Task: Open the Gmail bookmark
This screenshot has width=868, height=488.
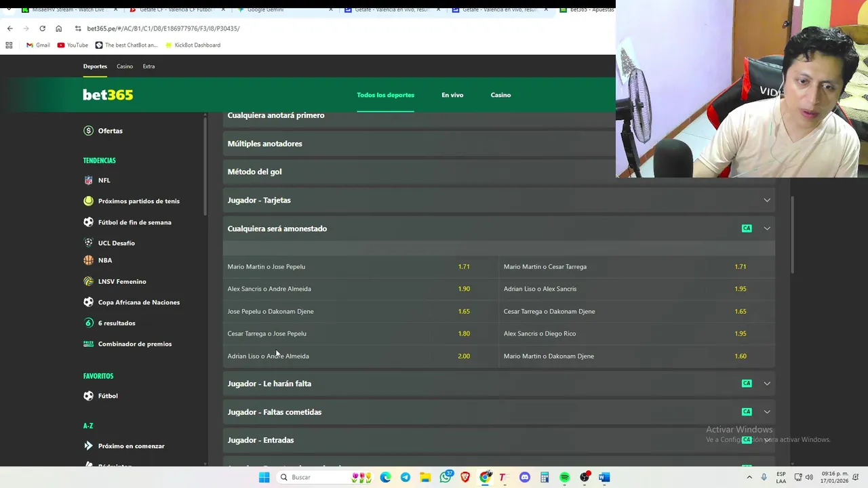Action: coord(38,45)
